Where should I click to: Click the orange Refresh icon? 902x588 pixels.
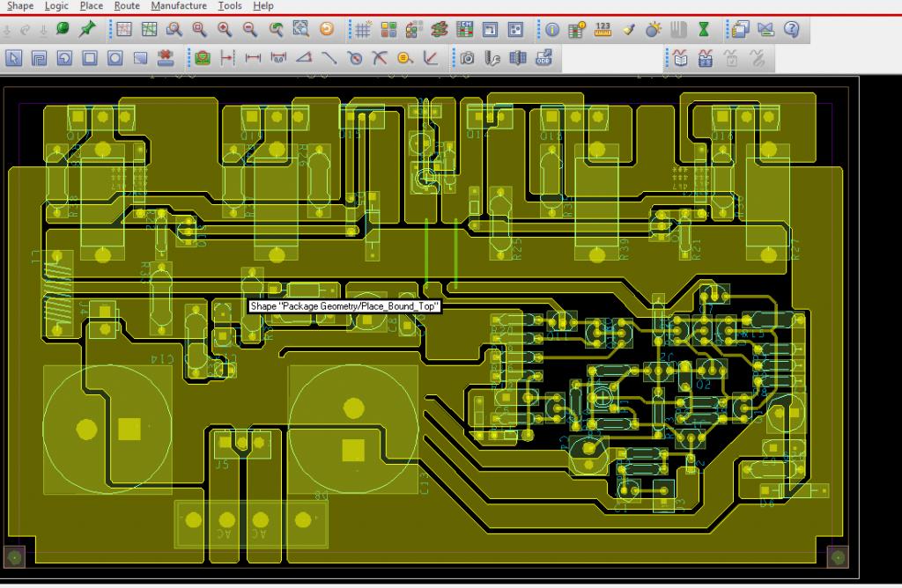coord(327,29)
